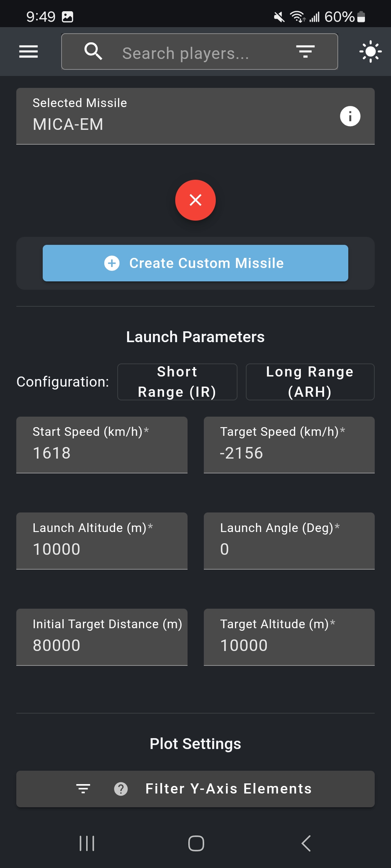The width and height of the screenshot is (391, 868).
Task: Open search filter options icon
Action: click(x=305, y=51)
